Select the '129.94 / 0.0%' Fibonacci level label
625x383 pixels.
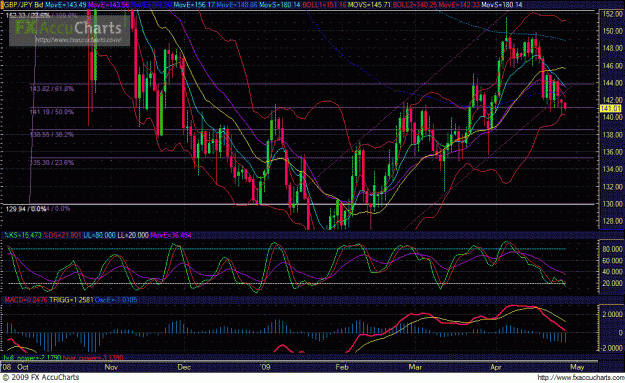tap(26, 209)
